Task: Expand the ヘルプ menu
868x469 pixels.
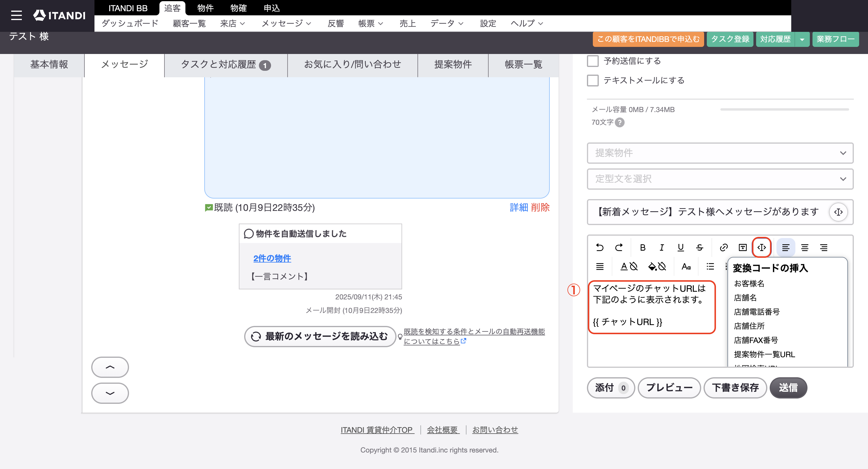Action: (x=527, y=24)
